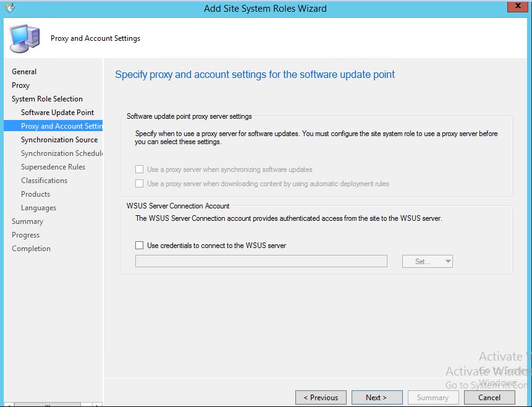Select the Proxy step in sidebar
The image size is (532, 407).
point(20,85)
